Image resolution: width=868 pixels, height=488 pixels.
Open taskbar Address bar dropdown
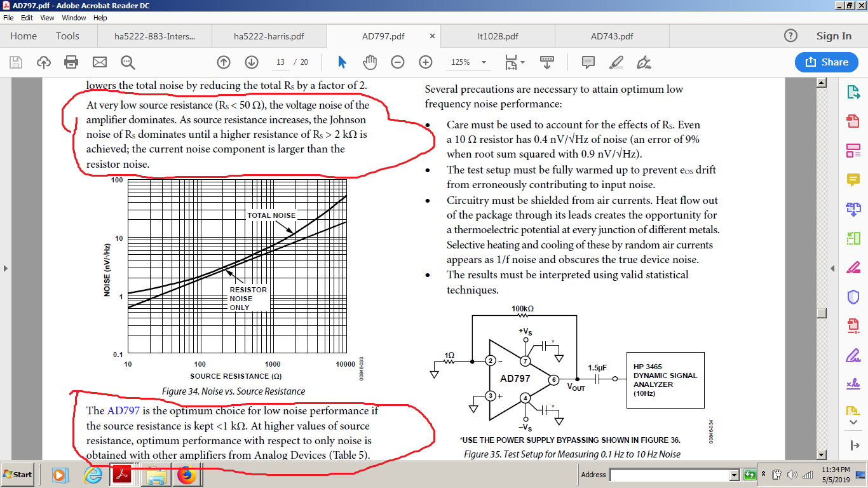[734, 475]
